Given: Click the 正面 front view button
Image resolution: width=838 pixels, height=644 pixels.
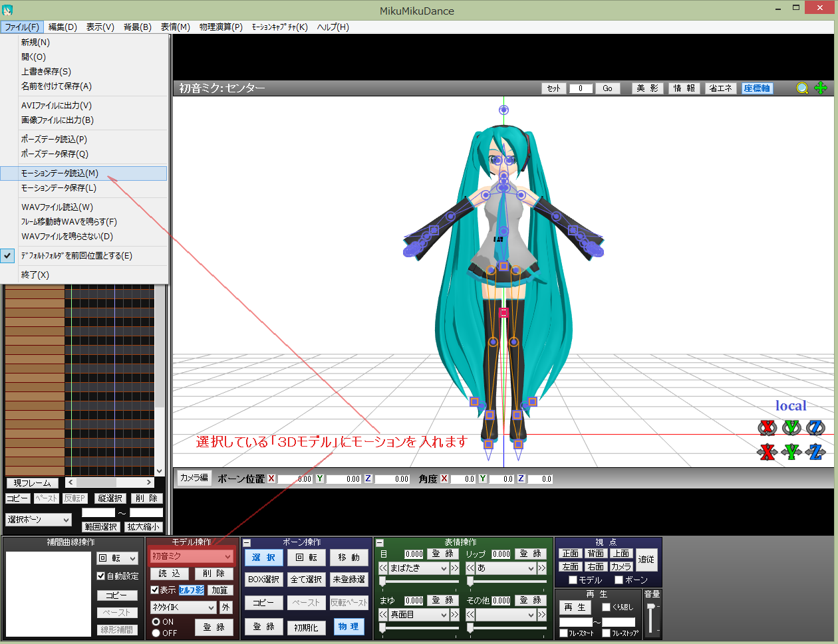Looking at the screenshot, I should [x=571, y=554].
